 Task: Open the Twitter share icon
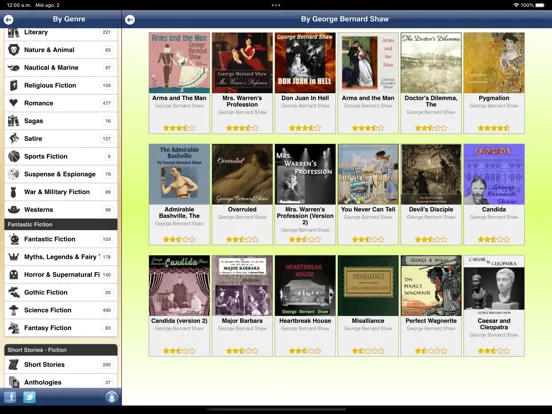tap(30, 397)
